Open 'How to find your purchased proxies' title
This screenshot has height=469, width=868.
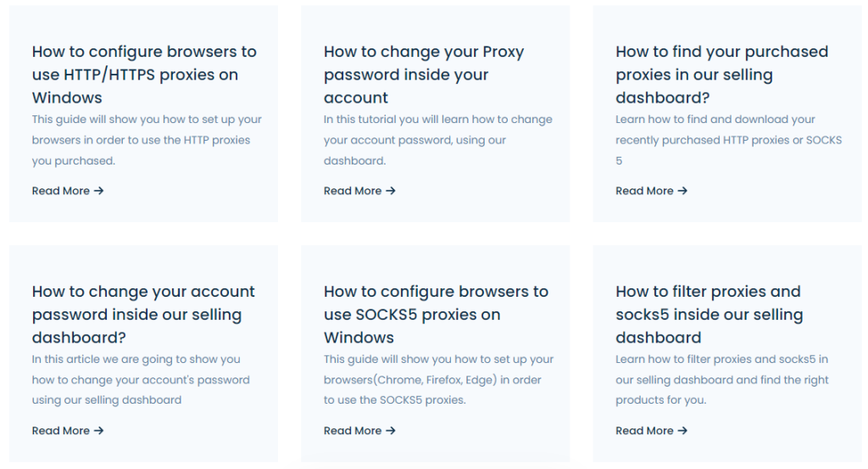click(x=721, y=75)
